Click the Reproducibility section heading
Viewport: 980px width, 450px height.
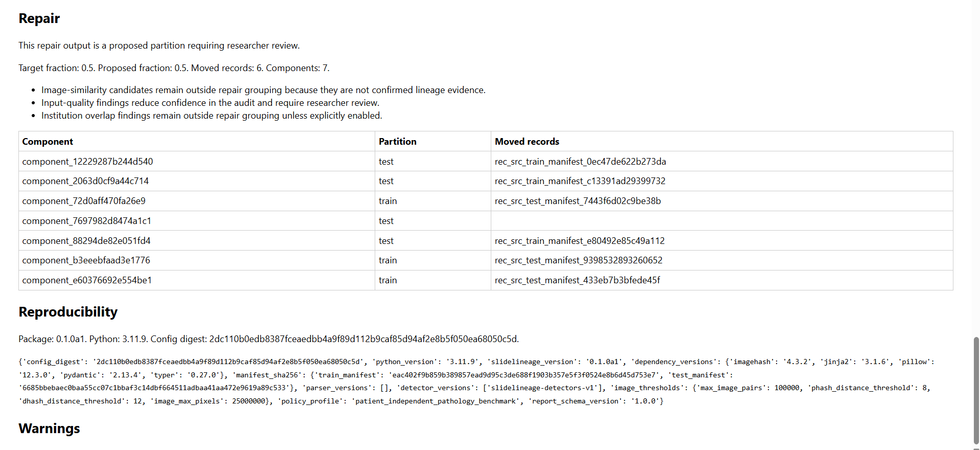tap(68, 312)
